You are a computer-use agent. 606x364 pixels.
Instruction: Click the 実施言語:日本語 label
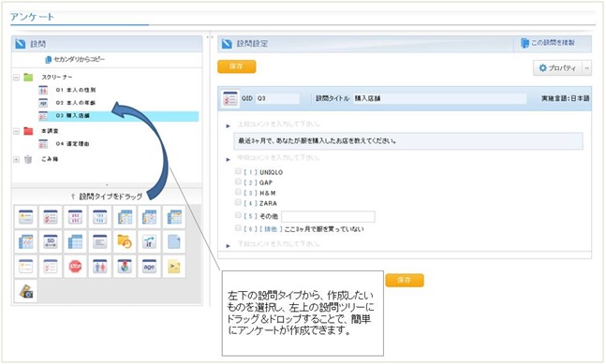point(566,99)
